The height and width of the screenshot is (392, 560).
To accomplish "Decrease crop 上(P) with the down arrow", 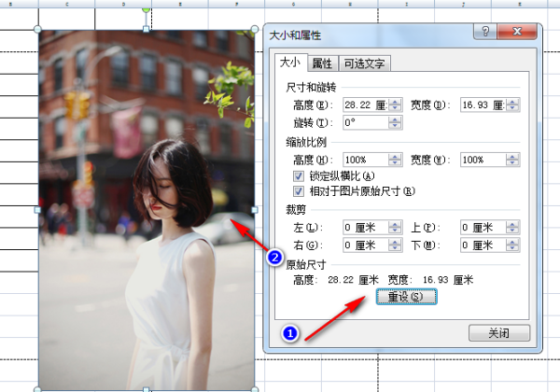I will tap(512, 231).
